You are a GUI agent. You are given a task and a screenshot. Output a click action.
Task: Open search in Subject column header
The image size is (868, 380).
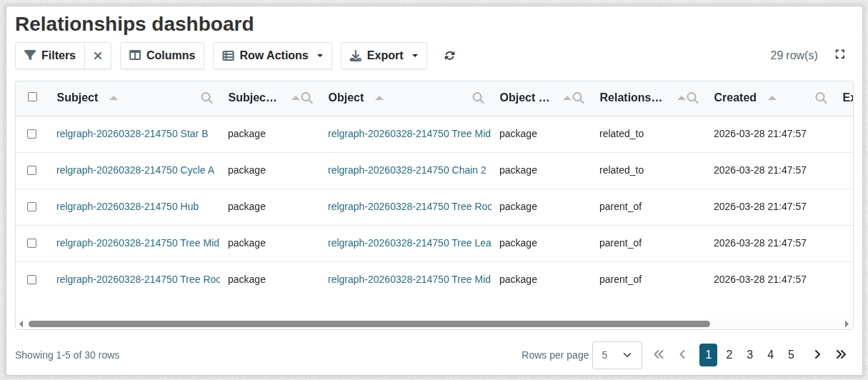point(206,98)
